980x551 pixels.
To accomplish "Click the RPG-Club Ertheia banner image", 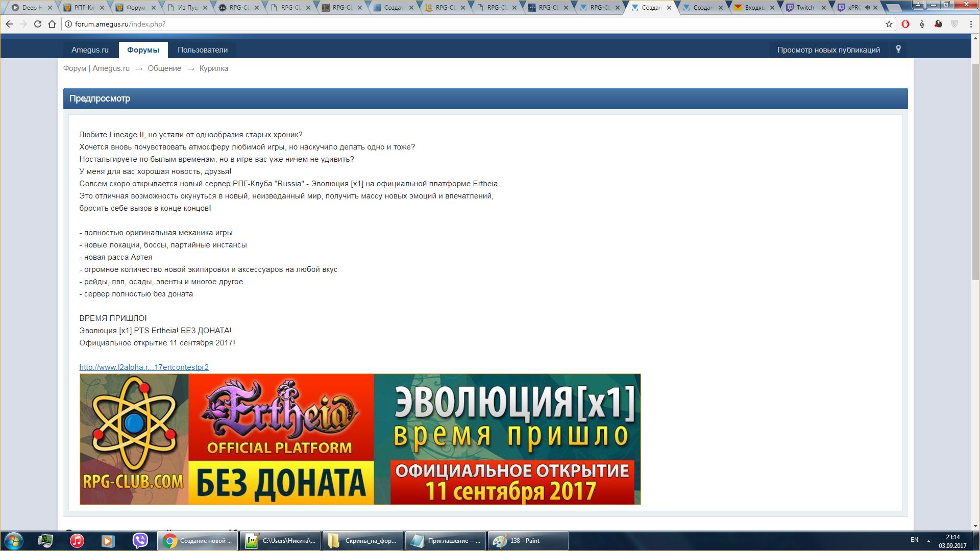I will click(360, 439).
